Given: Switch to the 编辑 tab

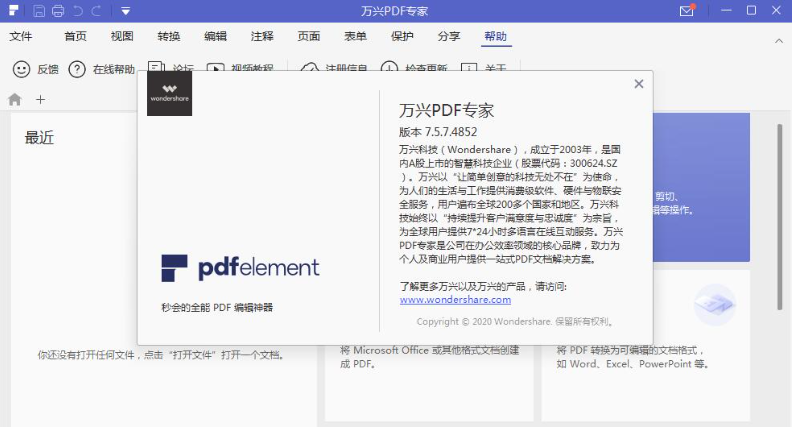Looking at the screenshot, I should coord(215,36).
